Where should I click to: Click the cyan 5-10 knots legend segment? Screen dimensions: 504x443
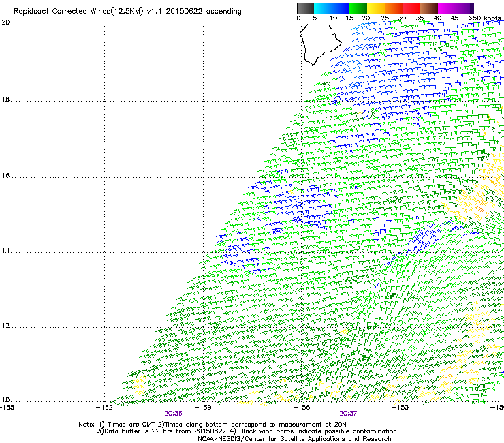pyautogui.click(x=323, y=8)
